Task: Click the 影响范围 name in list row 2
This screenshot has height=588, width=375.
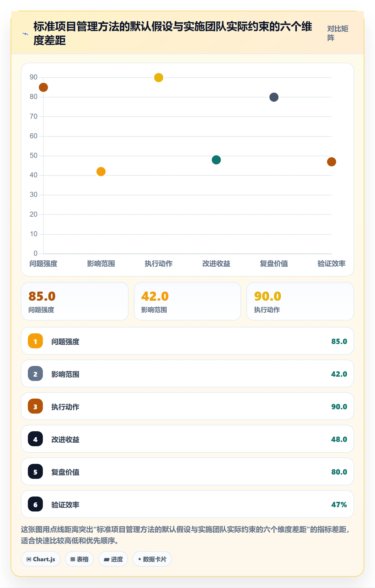Action: click(65, 374)
